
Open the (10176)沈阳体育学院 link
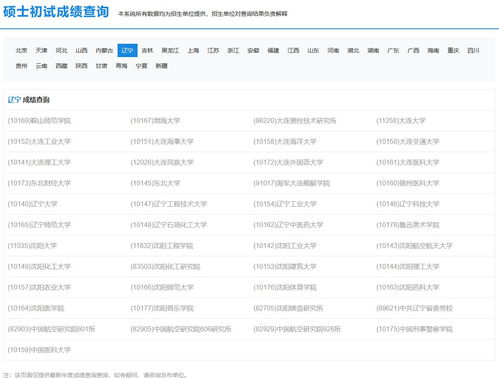[x=285, y=287]
